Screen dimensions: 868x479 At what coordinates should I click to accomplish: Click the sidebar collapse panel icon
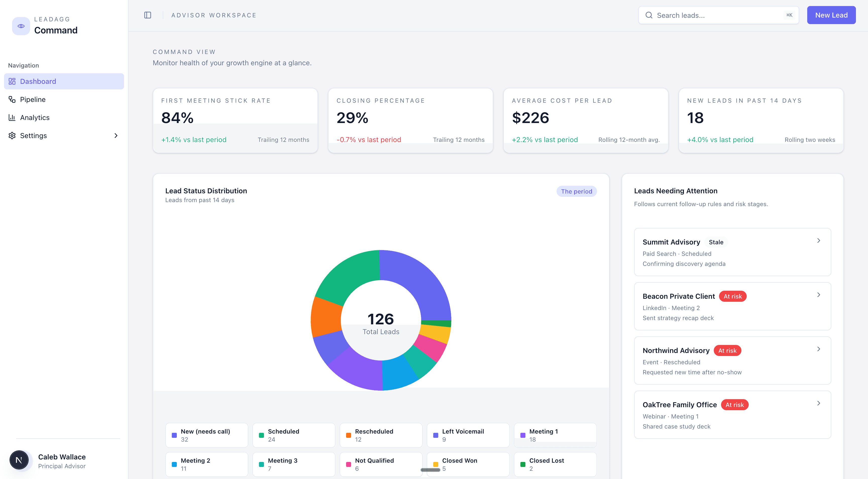click(x=148, y=15)
